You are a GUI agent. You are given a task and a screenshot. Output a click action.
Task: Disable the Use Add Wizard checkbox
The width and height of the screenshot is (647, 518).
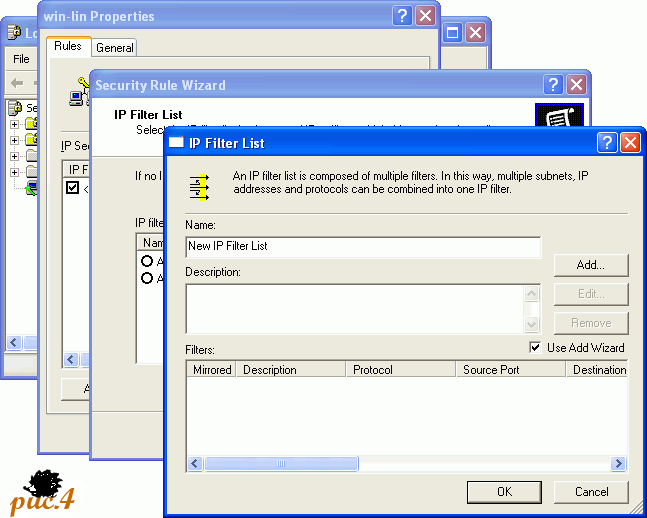click(535, 348)
